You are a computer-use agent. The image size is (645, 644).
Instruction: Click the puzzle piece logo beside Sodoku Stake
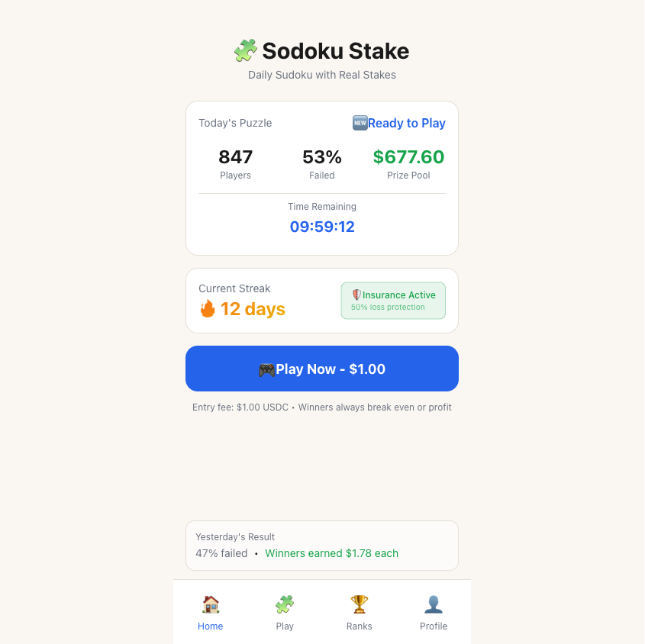pos(245,51)
